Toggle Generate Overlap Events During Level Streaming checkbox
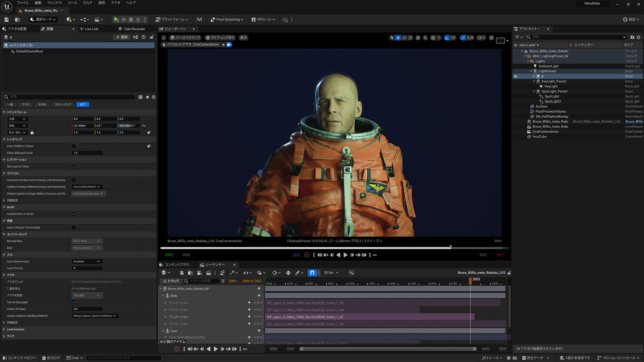Screen dimensions: 644x362 [x=73, y=180]
